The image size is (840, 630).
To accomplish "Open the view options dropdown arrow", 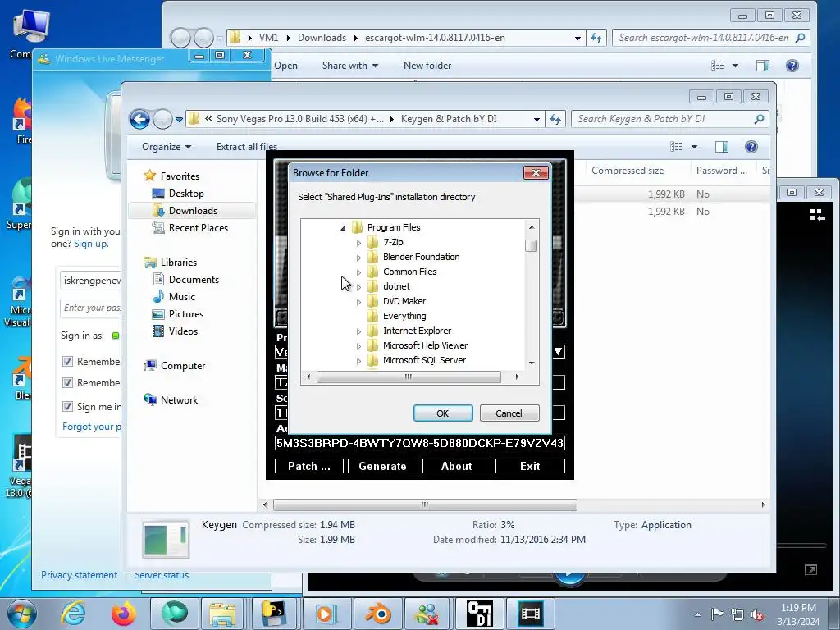I will 694,147.
